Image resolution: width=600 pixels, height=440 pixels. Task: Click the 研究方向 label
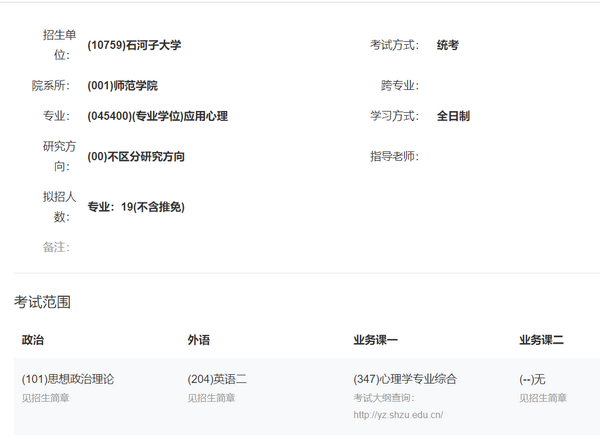[x=59, y=156]
